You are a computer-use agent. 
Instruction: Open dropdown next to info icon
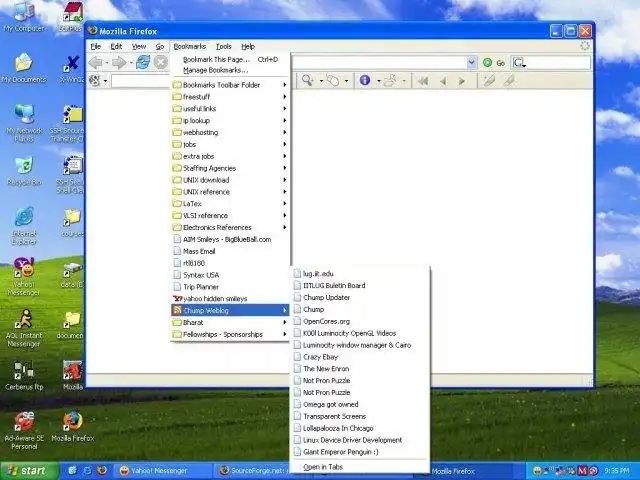pyautogui.click(x=378, y=81)
